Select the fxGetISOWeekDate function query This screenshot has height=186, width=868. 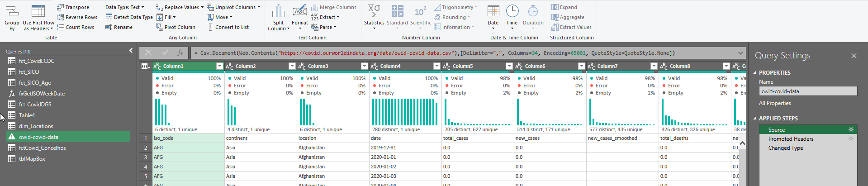(x=68, y=93)
